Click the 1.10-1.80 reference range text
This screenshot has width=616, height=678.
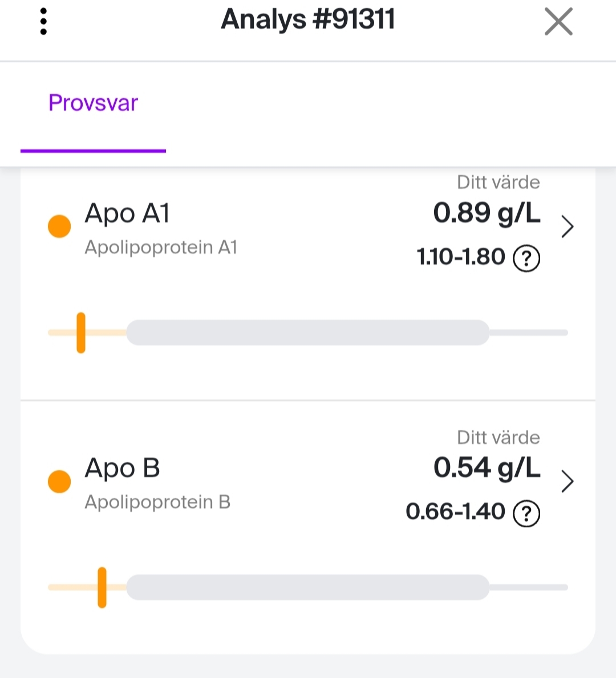coord(461,257)
